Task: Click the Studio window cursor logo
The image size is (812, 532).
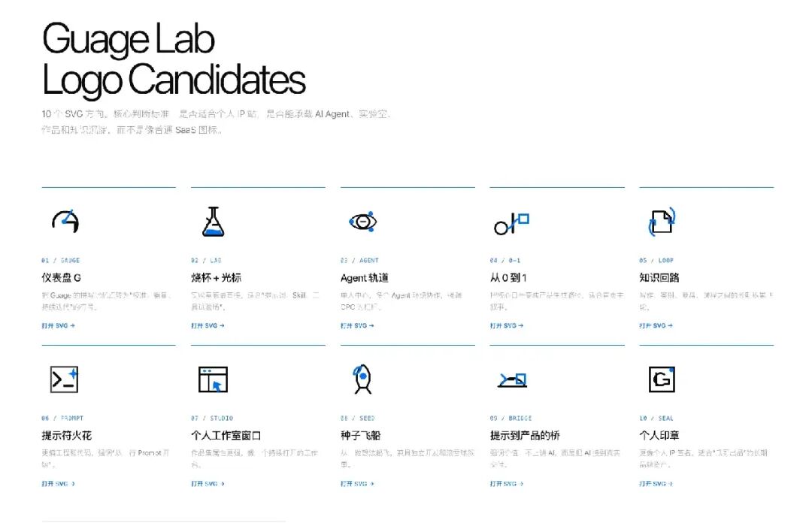Action: click(x=214, y=379)
